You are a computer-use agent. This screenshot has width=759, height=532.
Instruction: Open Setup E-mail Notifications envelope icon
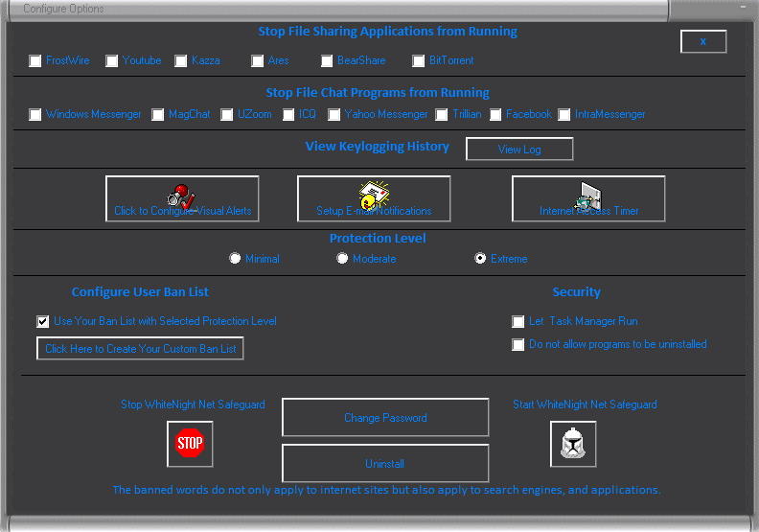tap(374, 198)
